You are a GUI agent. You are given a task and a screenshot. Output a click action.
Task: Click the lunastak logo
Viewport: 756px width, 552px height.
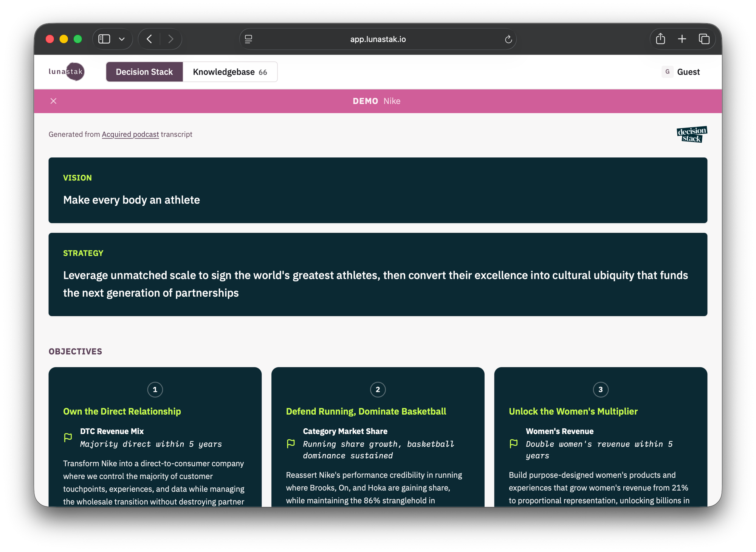[67, 72]
